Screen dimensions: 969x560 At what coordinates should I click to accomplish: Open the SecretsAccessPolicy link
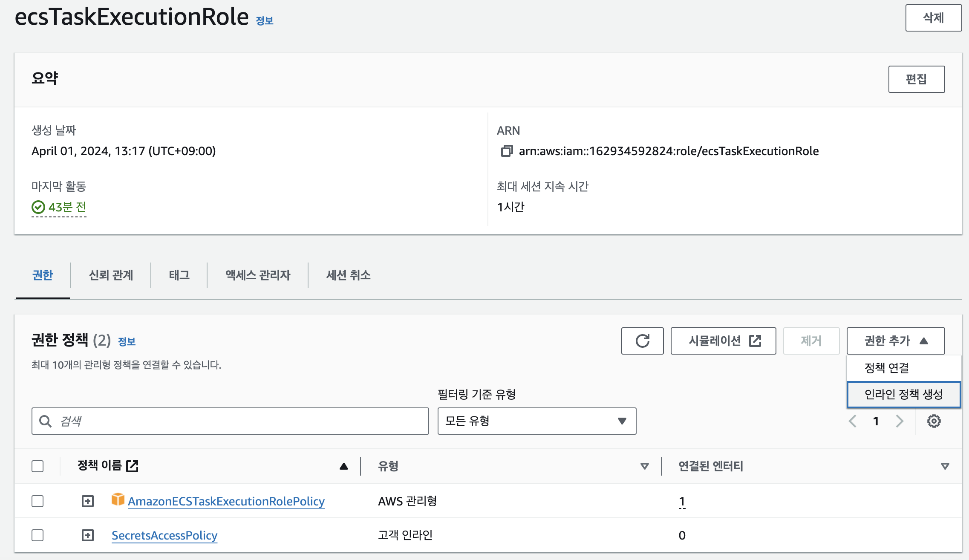[x=164, y=535]
